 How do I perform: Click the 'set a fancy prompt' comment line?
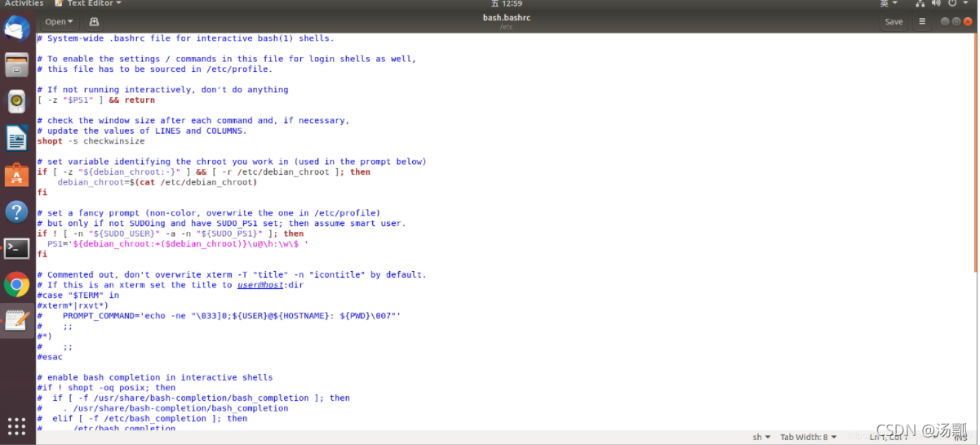(x=209, y=213)
